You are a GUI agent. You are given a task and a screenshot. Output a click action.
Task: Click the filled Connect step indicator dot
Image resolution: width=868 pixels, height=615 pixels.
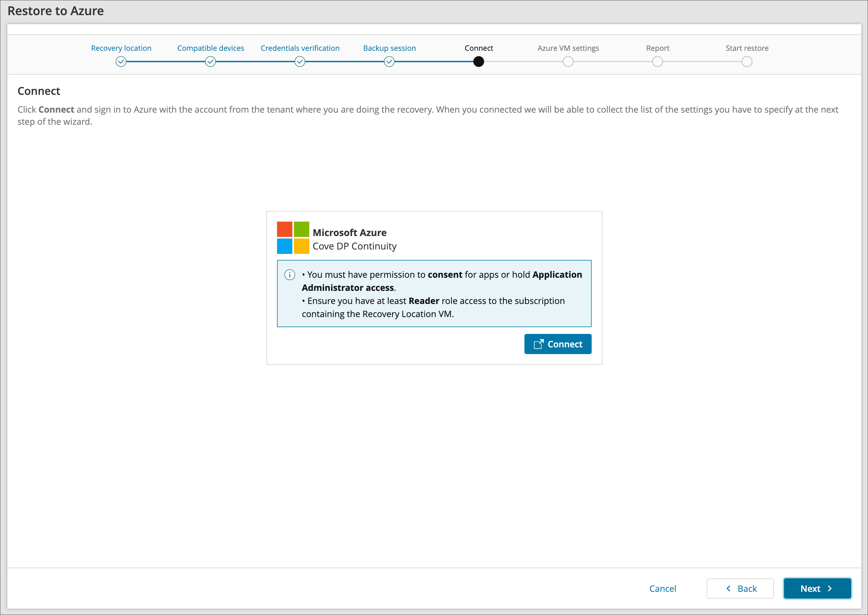click(478, 62)
